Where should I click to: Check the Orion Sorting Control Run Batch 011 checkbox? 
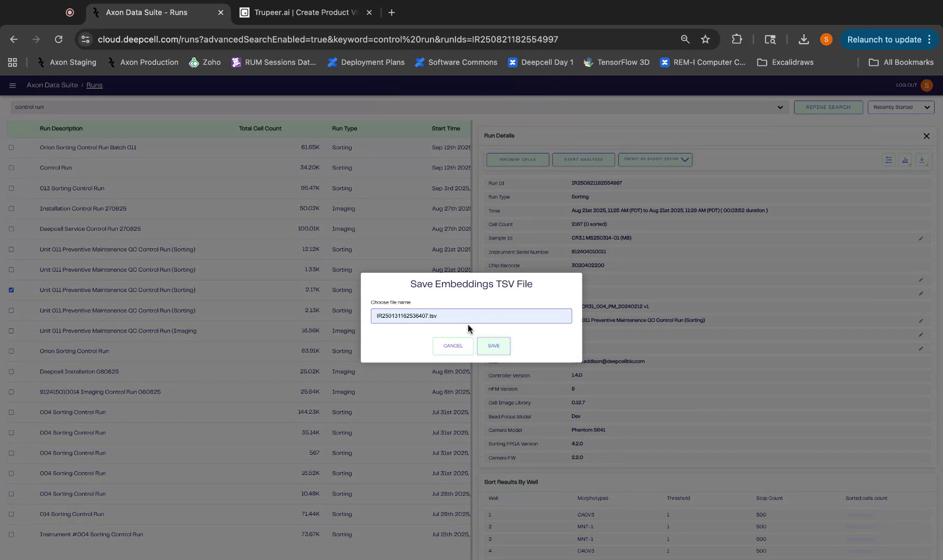[x=11, y=147]
